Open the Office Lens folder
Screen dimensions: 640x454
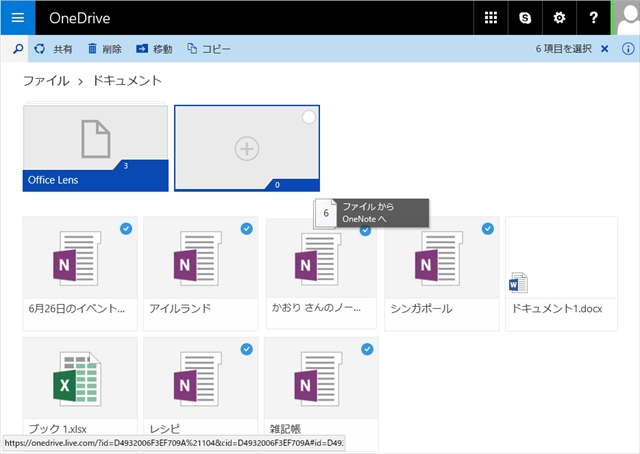tap(96, 148)
